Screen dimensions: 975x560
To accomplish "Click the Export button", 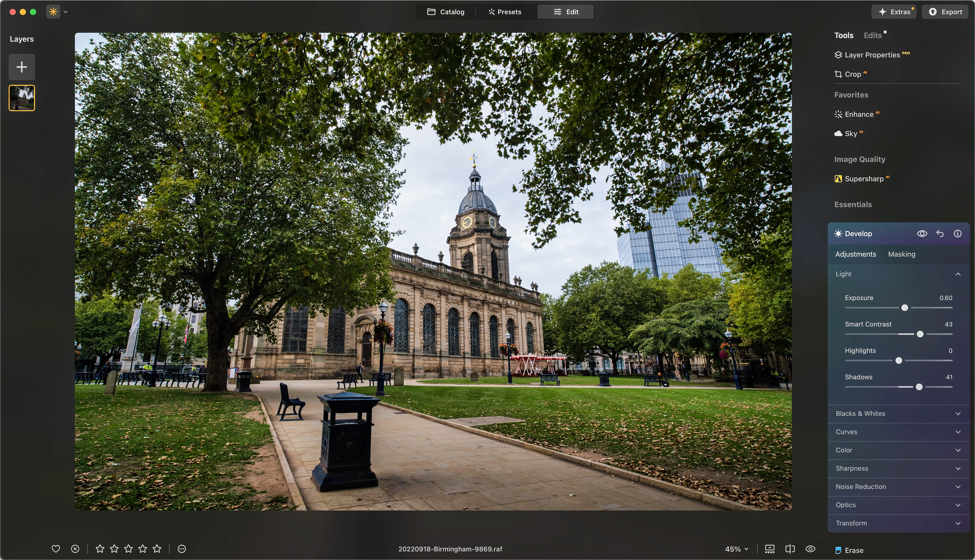I will tap(945, 12).
